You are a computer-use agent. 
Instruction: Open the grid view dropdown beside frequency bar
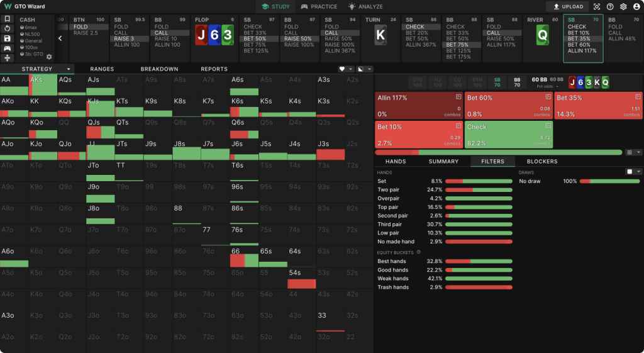coord(638,152)
